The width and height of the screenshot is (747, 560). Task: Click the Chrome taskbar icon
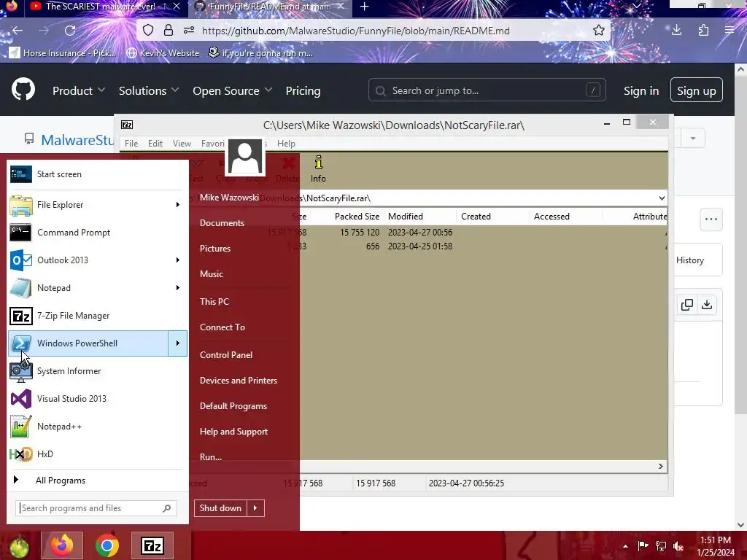[107, 545]
